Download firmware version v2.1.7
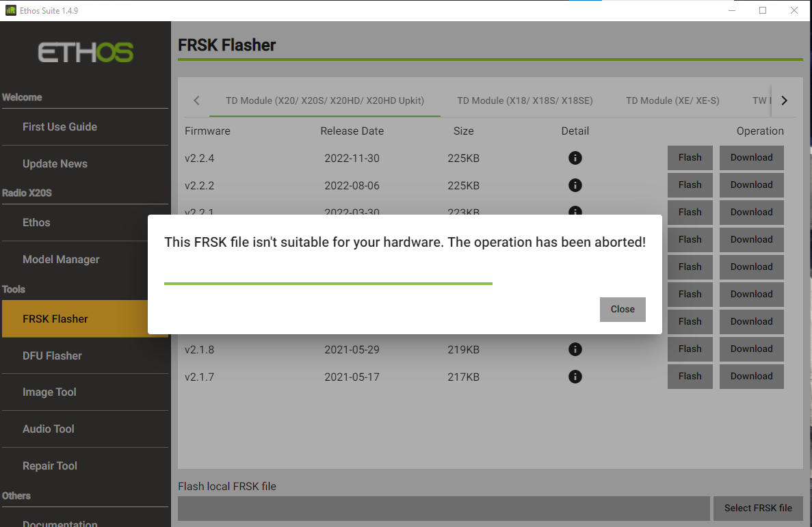This screenshot has width=812, height=527. click(x=751, y=377)
